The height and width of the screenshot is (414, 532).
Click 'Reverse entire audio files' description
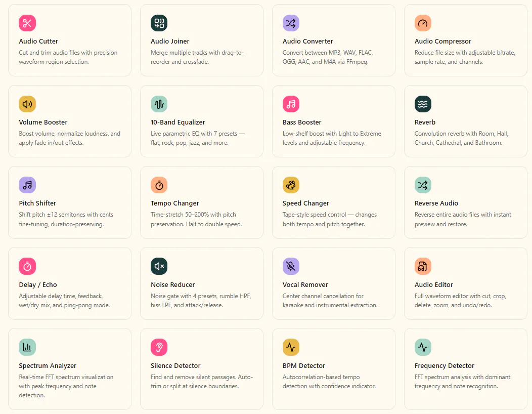(x=463, y=219)
